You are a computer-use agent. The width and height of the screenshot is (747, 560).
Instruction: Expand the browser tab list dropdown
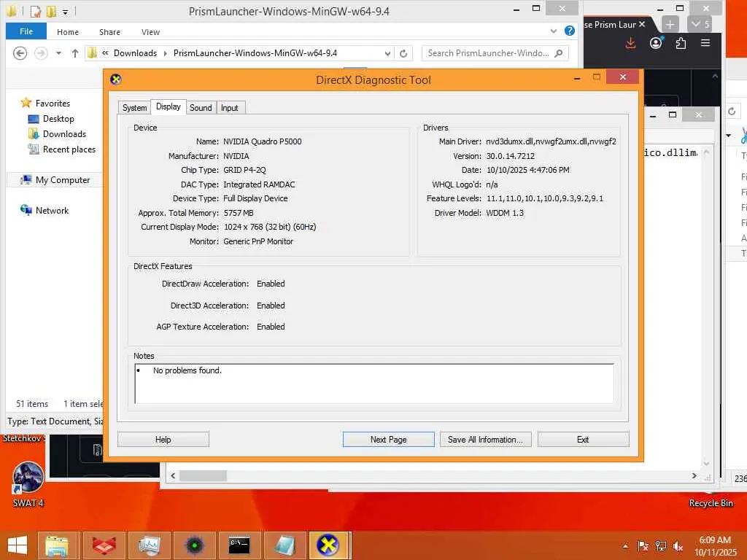[x=699, y=24]
